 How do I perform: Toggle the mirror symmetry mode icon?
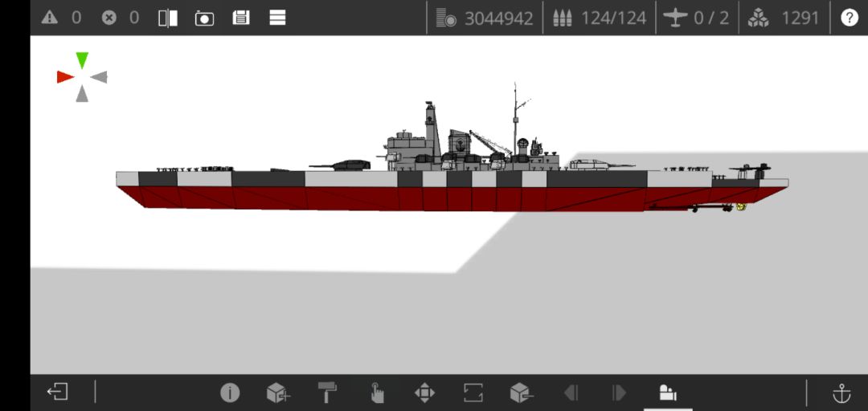point(168,18)
